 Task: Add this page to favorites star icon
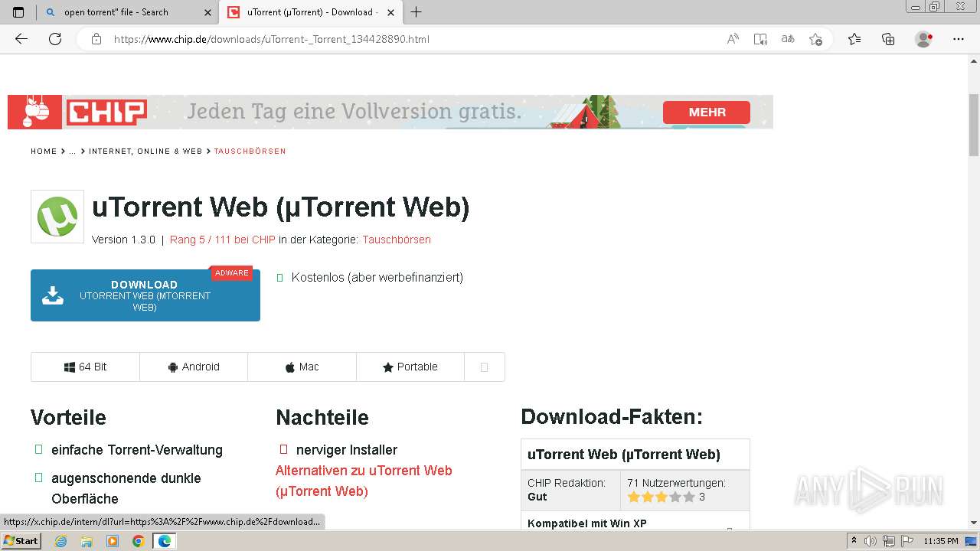click(x=815, y=39)
